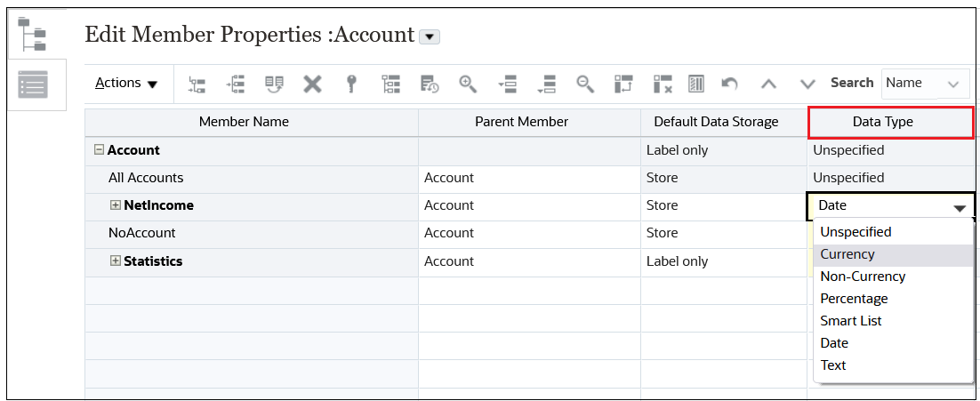This screenshot has height=401, width=980.
Task: Click the Data Type column header
Action: pyautogui.click(x=891, y=122)
